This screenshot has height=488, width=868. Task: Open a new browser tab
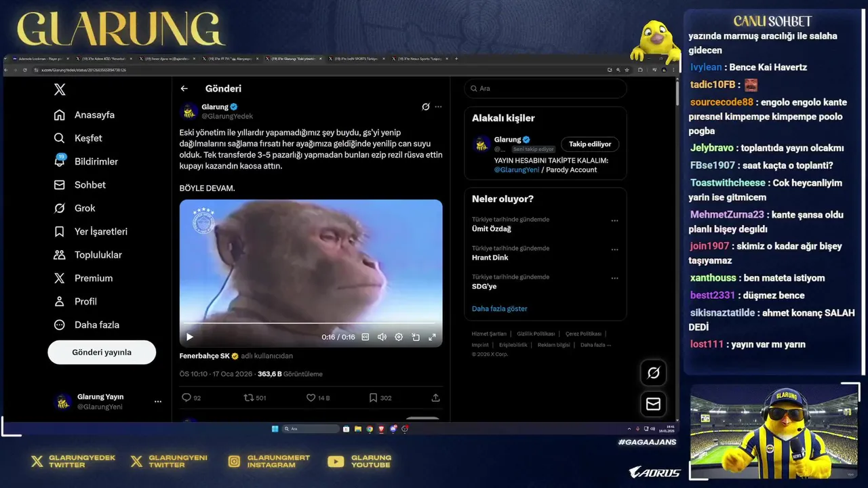point(456,59)
